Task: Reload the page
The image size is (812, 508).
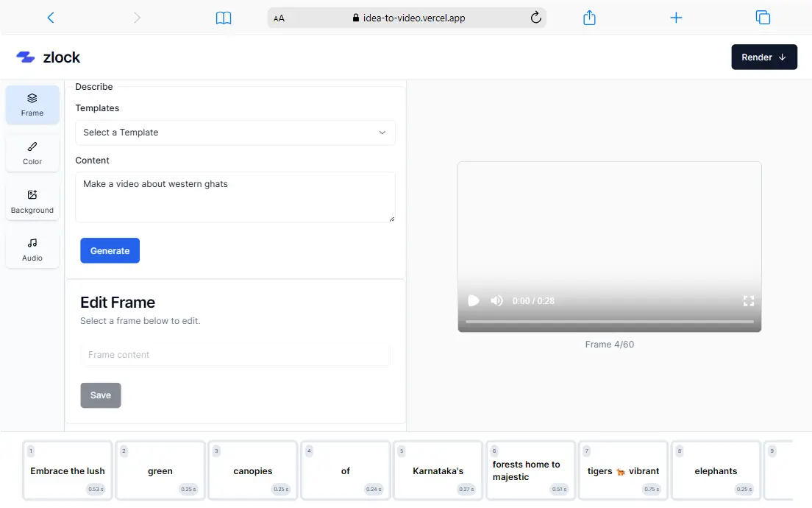Action: pos(536,18)
